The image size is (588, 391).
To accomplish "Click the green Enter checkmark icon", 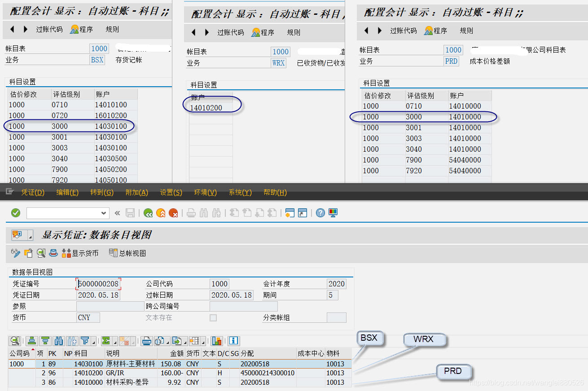I will (16, 213).
